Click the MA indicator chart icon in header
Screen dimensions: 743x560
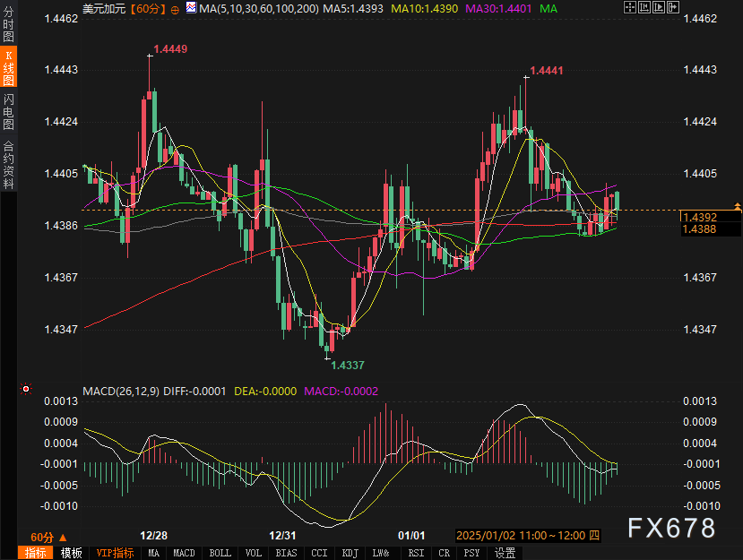point(191,7)
